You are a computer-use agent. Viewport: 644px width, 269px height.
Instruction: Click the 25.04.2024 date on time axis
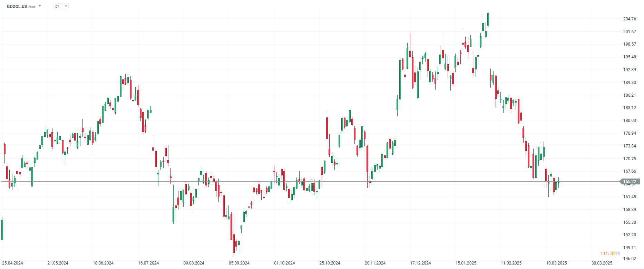(x=12, y=263)
